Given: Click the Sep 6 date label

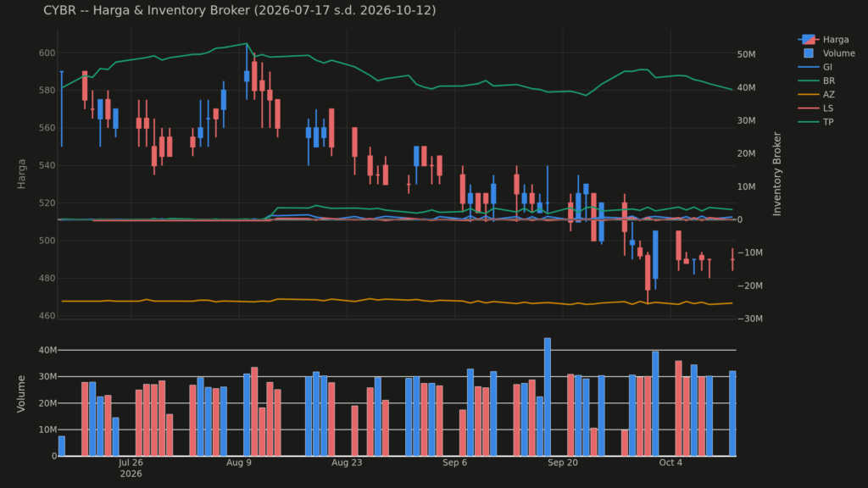Looking at the screenshot, I should click(455, 463).
